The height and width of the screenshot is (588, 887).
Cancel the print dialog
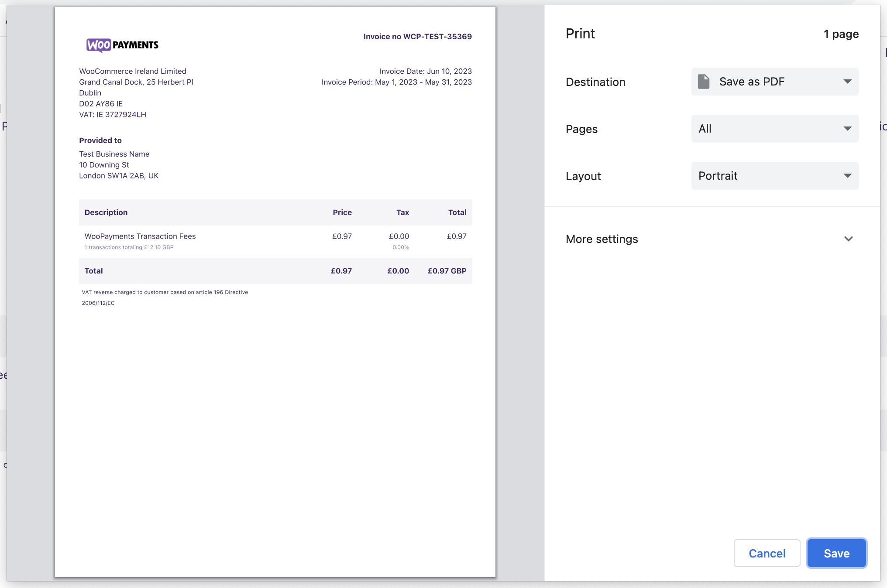pyautogui.click(x=767, y=553)
